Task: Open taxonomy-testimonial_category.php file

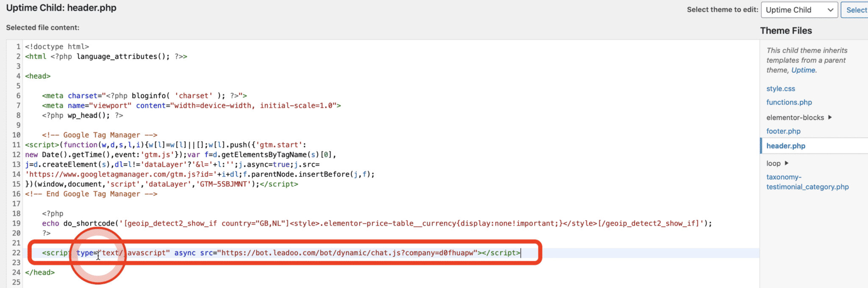Action: click(807, 182)
